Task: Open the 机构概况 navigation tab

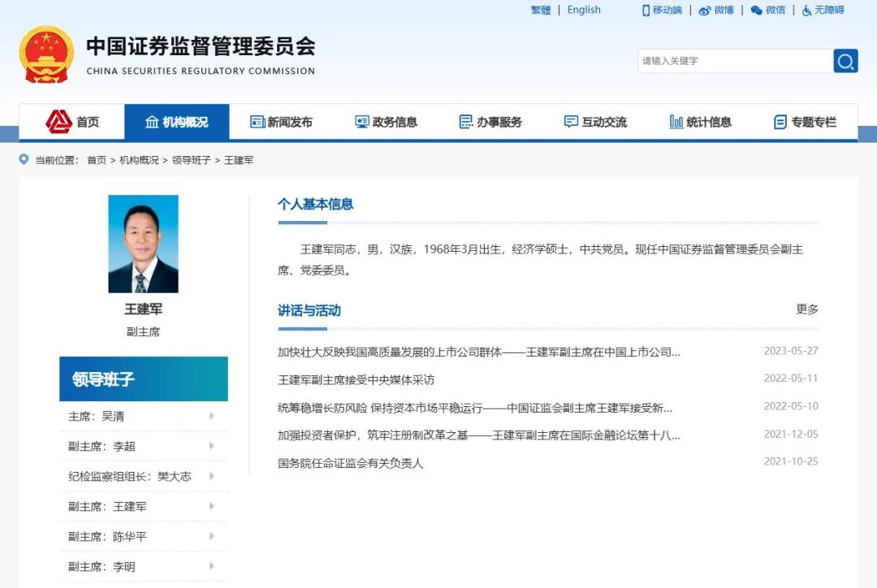Action: [177, 121]
